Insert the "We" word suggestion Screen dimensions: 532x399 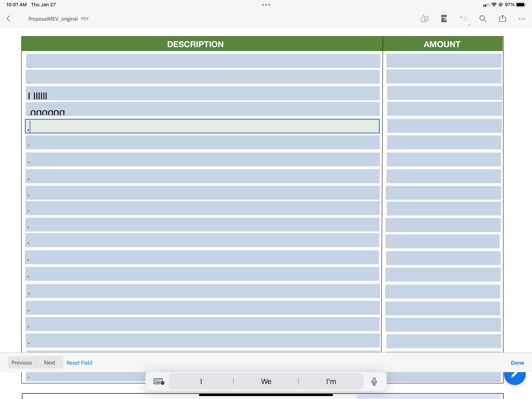266,381
